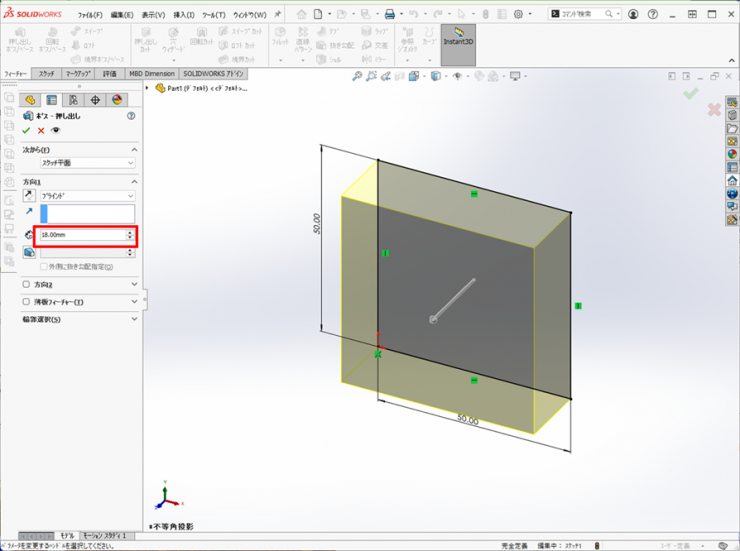Confirm the boss extrude with green checkmark
The width and height of the screenshot is (740, 551).
pos(27,130)
